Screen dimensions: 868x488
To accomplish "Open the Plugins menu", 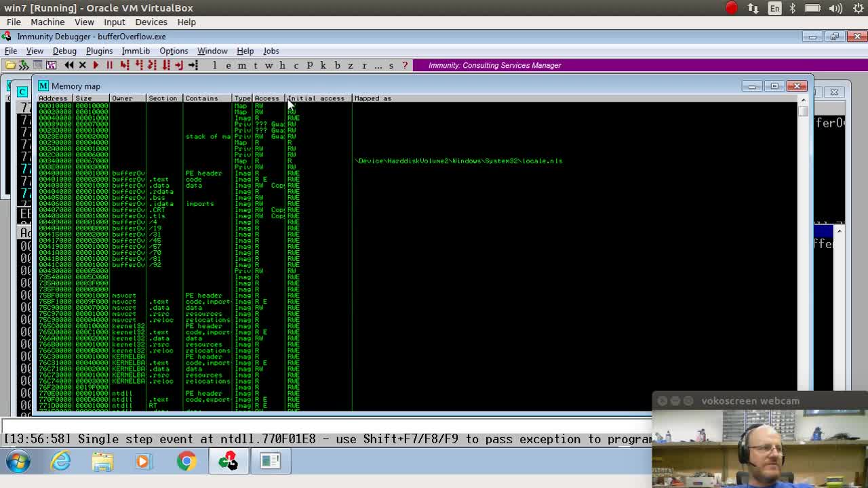I will click(x=99, y=51).
